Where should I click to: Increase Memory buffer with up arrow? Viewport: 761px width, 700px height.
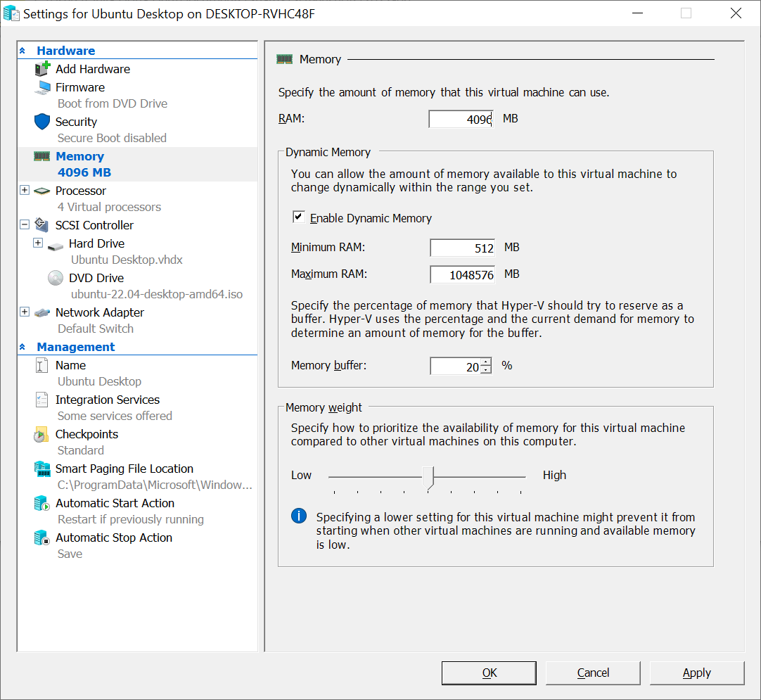pyautogui.click(x=486, y=362)
